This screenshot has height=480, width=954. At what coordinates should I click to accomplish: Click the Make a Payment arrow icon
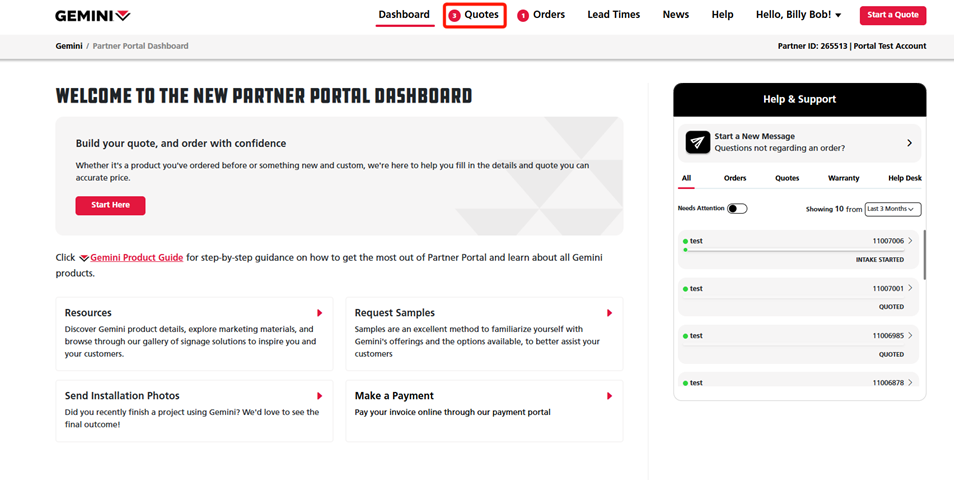tap(609, 396)
